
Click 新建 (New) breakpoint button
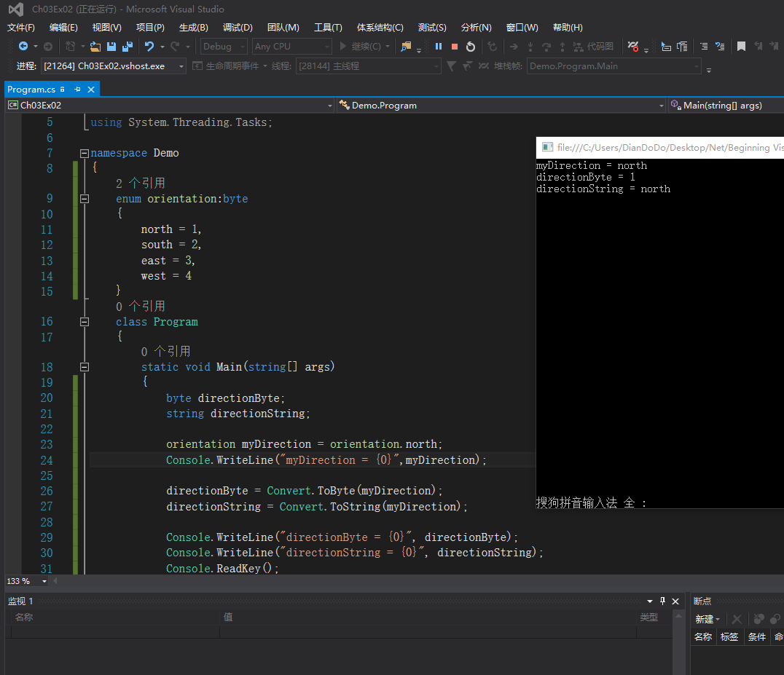[x=707, y=619]
